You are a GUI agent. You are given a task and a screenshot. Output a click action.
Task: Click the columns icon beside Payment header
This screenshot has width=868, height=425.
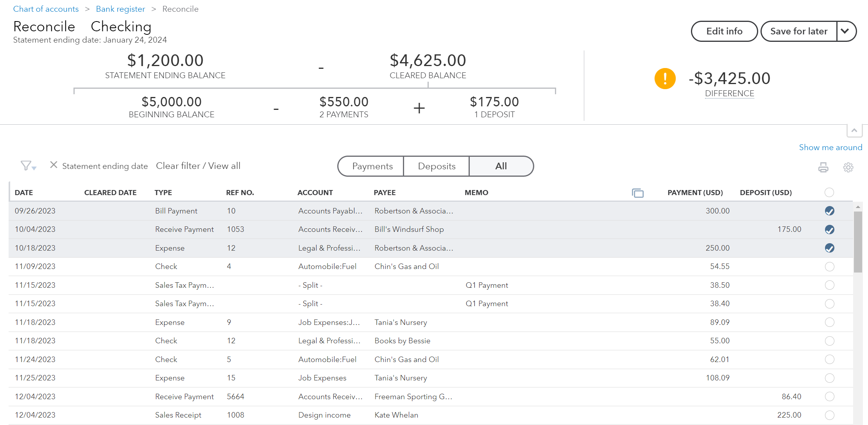(x=638, y=193)
